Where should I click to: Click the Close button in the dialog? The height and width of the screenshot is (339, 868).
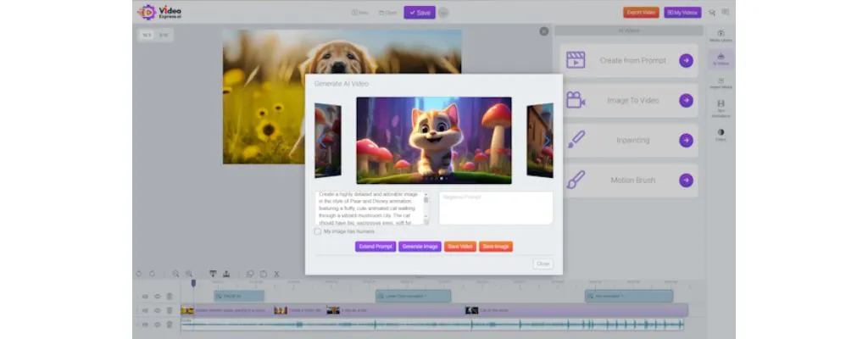(543, 264)
